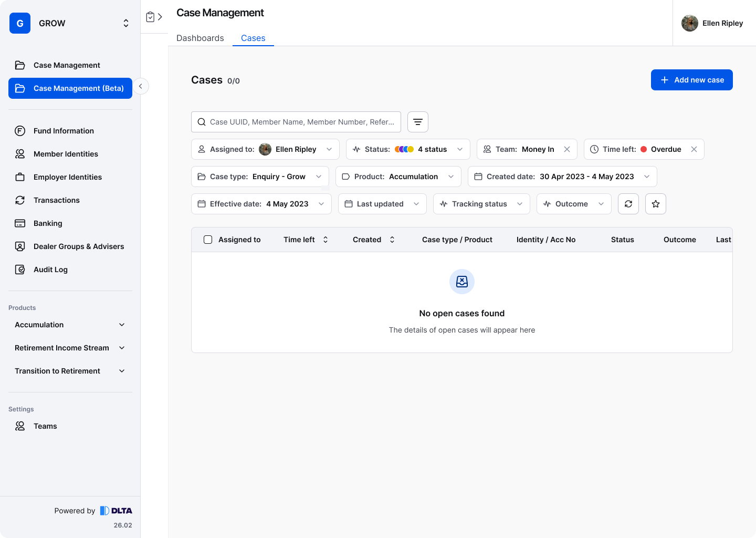The image size is (756, 538).
Task: Clear the Time left Overdue filter
Action: pos(694,149)
